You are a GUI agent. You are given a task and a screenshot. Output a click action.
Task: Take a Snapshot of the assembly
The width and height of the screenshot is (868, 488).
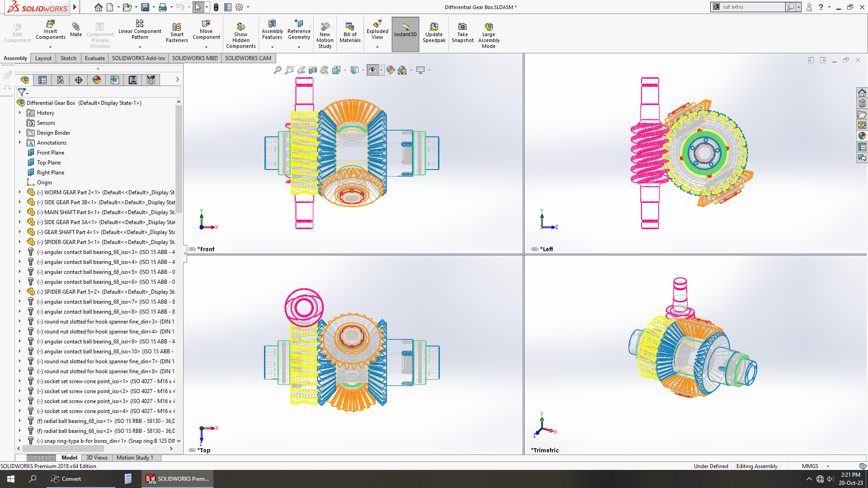tap(462, 33)
